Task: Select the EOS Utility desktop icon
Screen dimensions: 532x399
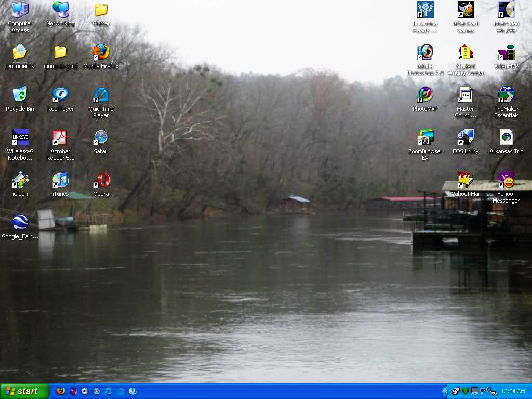Action: (465, 138)
